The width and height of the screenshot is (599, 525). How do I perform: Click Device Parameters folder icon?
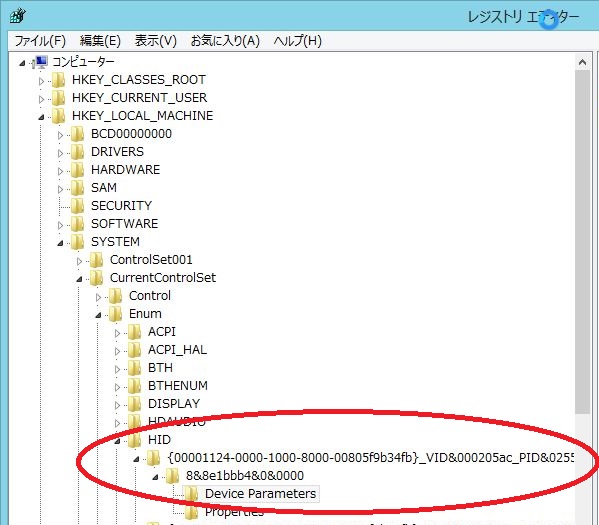[191, 494]
